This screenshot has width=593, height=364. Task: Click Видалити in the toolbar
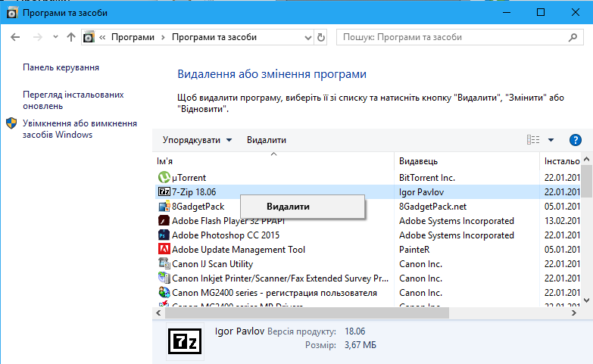click(x=267, y=140)
